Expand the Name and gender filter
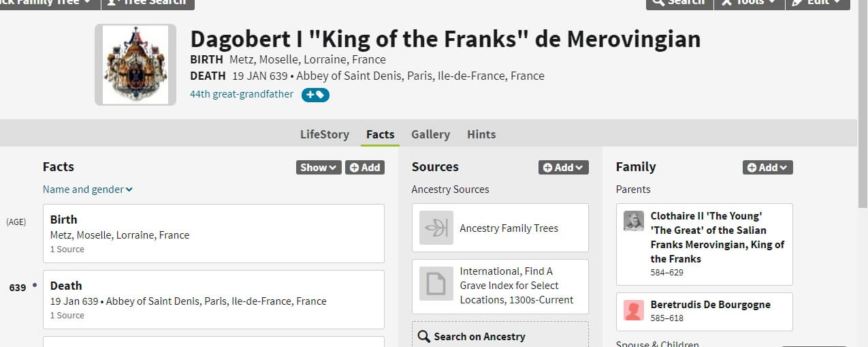 88,190
